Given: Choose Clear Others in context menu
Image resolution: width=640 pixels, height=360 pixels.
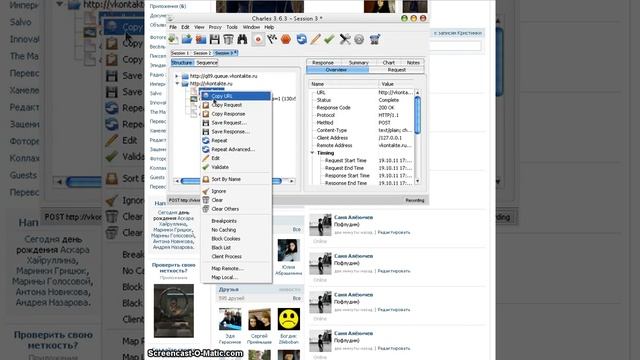Looking at the screenshot, I should [236, 209].
